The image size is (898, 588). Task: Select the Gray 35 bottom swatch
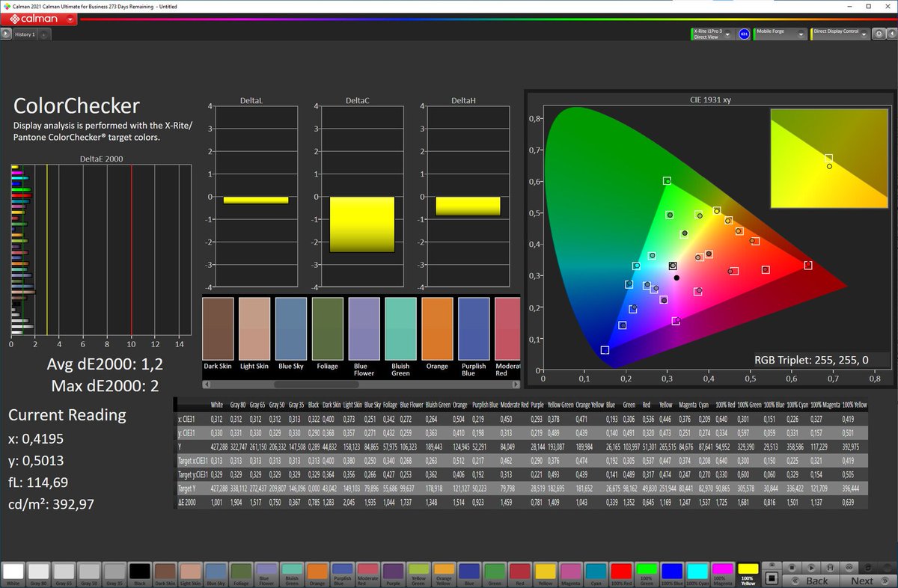[x=114, y=574]
